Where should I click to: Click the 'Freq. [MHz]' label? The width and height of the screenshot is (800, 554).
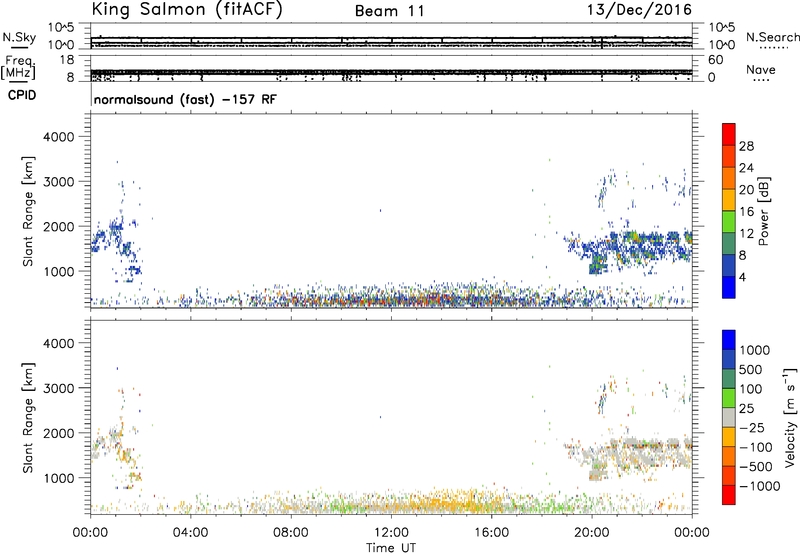coord(19,67)
